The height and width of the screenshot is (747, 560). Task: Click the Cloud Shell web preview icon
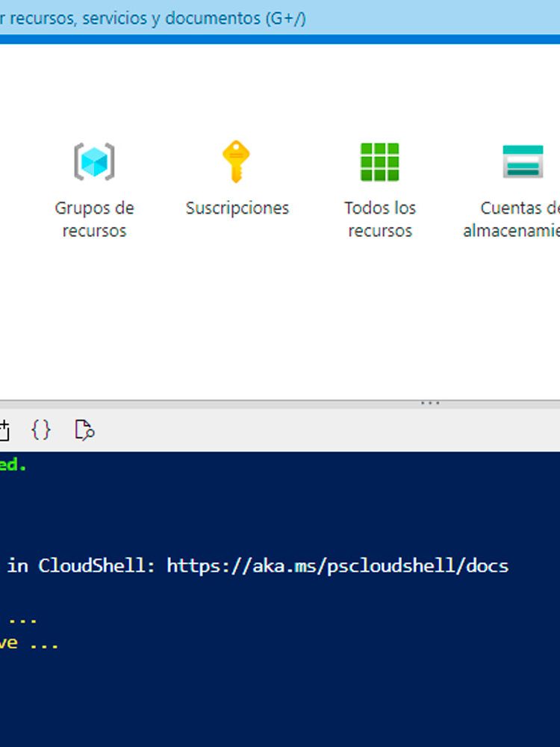[84, 430]
